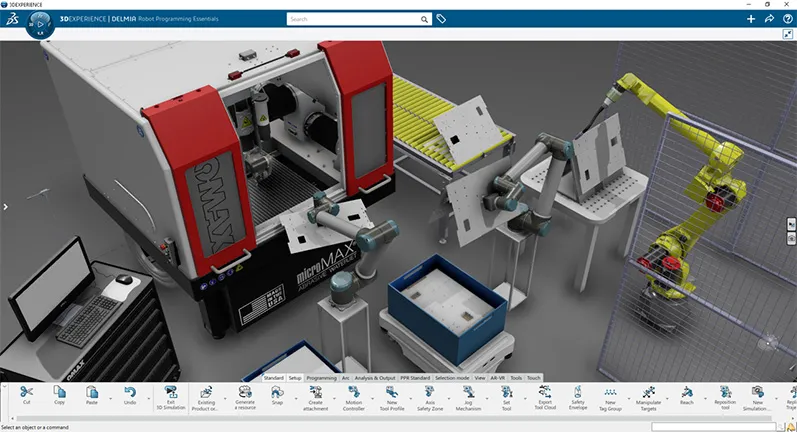Click the Undo arrow icon
This screenshot has height=432, width=797.
tap(130, 392)
